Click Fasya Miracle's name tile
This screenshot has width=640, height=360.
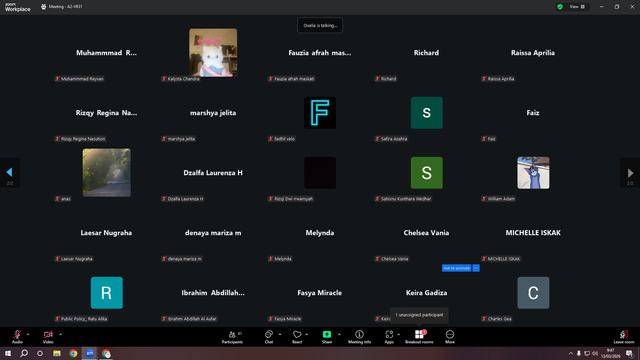(x=320, y=293)
